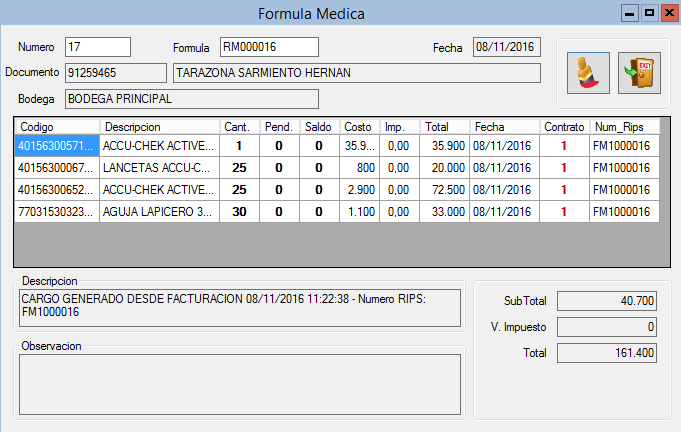Maximize the Formula Medica window

[x=648, y=13]
